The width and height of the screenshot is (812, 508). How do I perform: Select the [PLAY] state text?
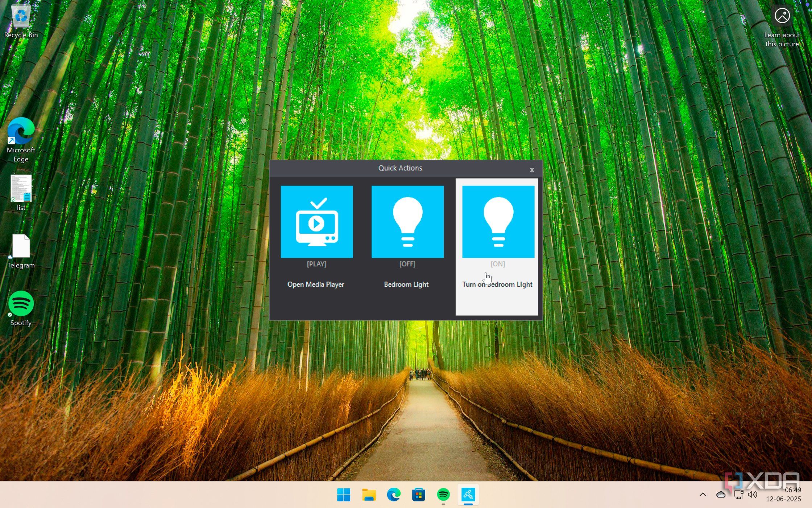point(316,264)
